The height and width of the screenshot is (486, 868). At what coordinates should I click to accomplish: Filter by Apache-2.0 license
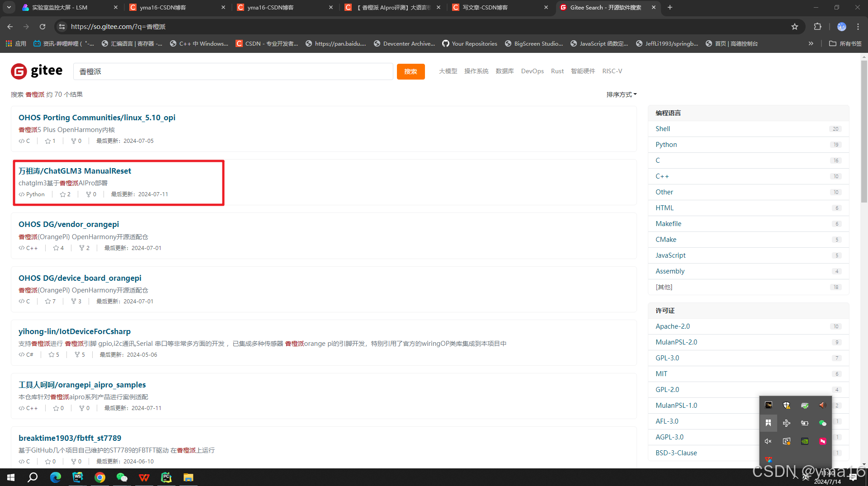point(748,326)
